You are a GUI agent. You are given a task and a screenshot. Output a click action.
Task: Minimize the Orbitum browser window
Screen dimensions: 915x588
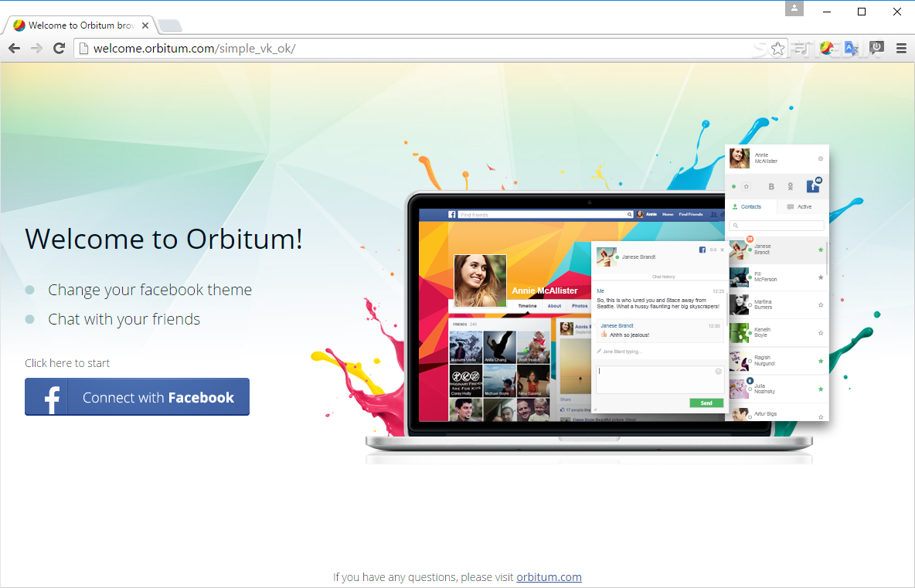[x=826, y=12]
